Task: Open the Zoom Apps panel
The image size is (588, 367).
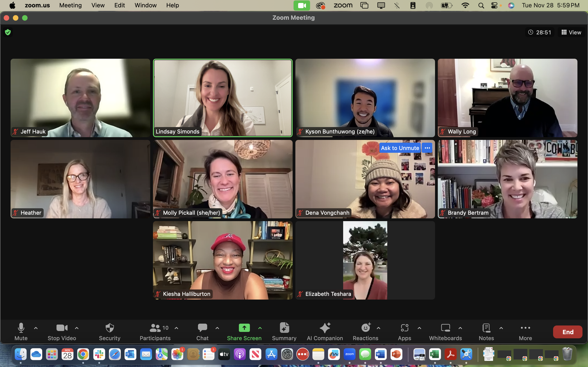Action: [404, 332]
